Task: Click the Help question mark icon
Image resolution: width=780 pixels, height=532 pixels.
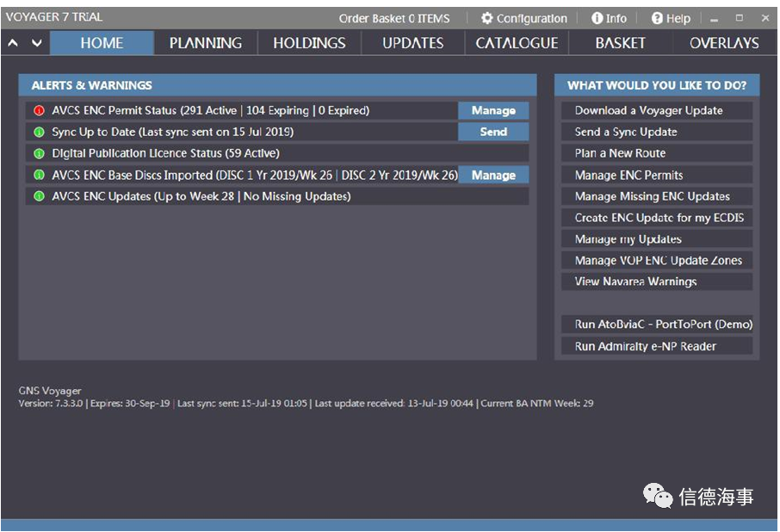Action: coord(657,18)
